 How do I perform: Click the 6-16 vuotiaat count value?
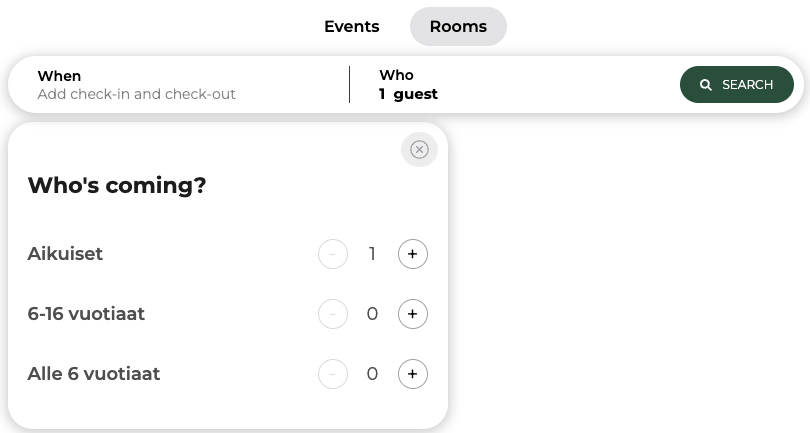(372, 314)
